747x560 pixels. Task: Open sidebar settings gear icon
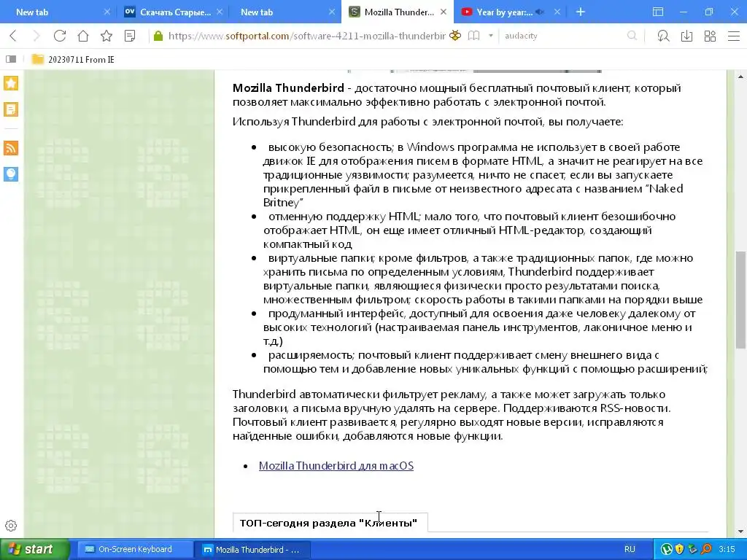11,526
